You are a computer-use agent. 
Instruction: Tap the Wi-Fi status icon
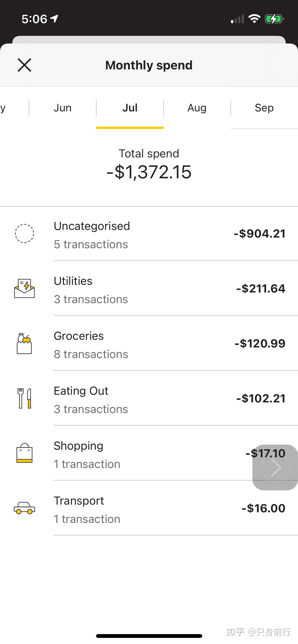click(x=254, y=19)
